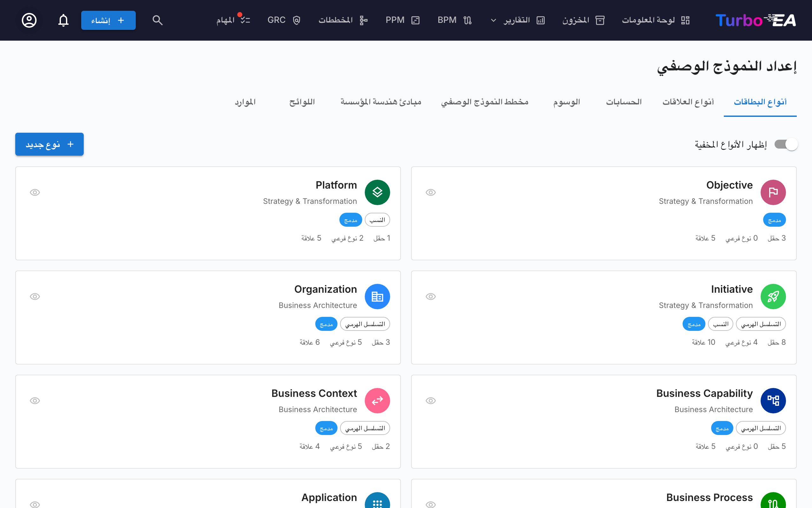Open لوحة المعلومات dashboard menu
Image resolution: width=812 pixels, height=508 pixels.
pyautogui.click(x=656, y=20)
